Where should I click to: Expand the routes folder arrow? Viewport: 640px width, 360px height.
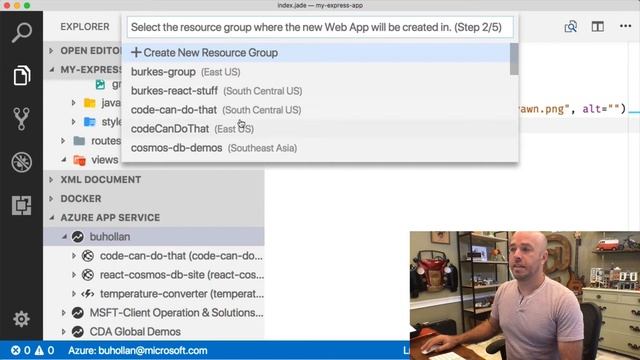click(x=63, y=141)
